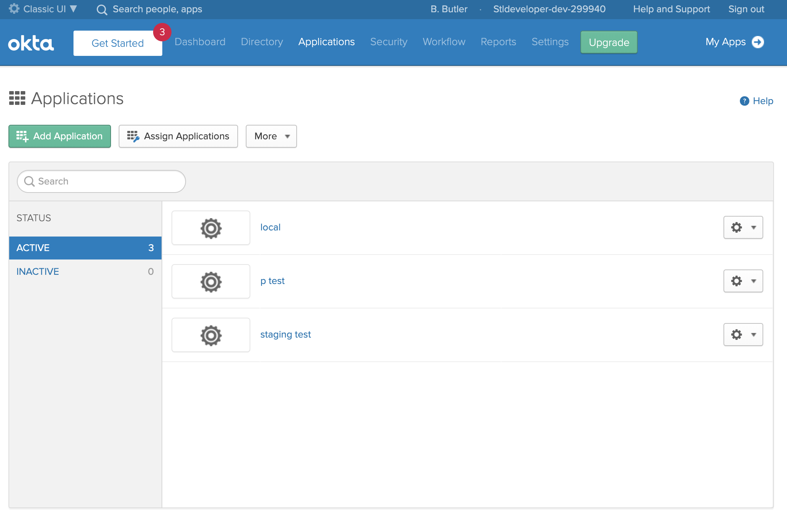Open the local application link
Screen dimensions: 787x532
[x=270, y=227]
